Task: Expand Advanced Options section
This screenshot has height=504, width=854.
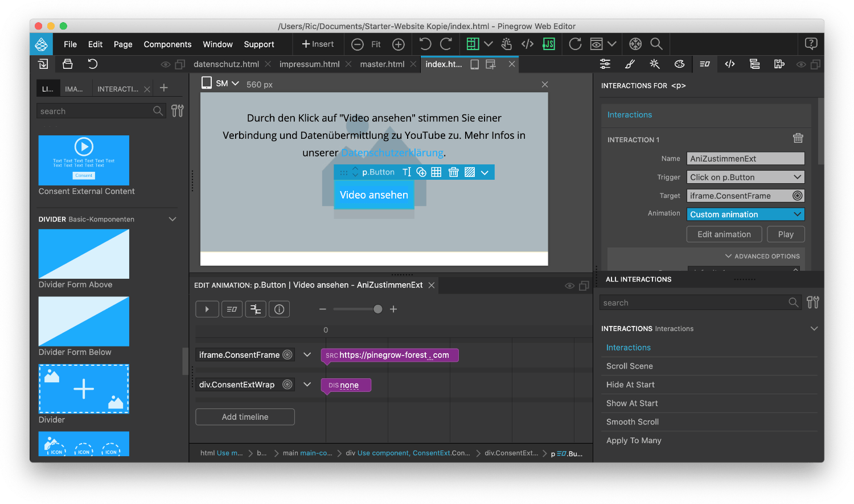Action: (x=762, y=256)
